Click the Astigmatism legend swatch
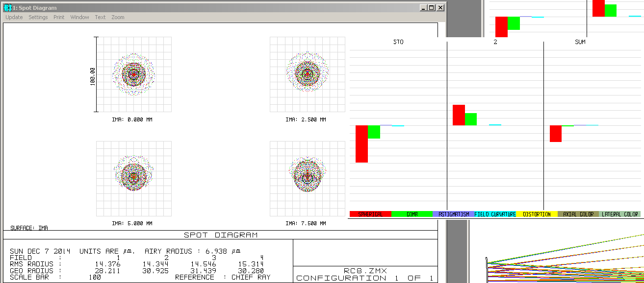 coord(454,214)
